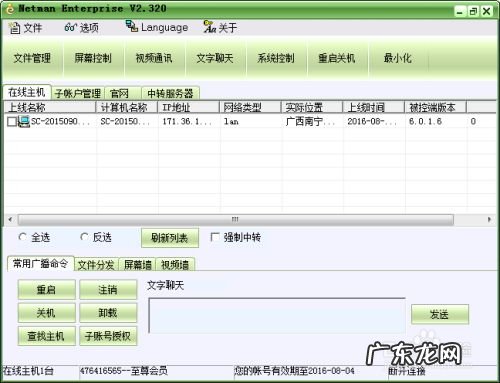The image size is (500, 383).
Task: Sort by 上线时间 column header
Action: coord(374,107)
